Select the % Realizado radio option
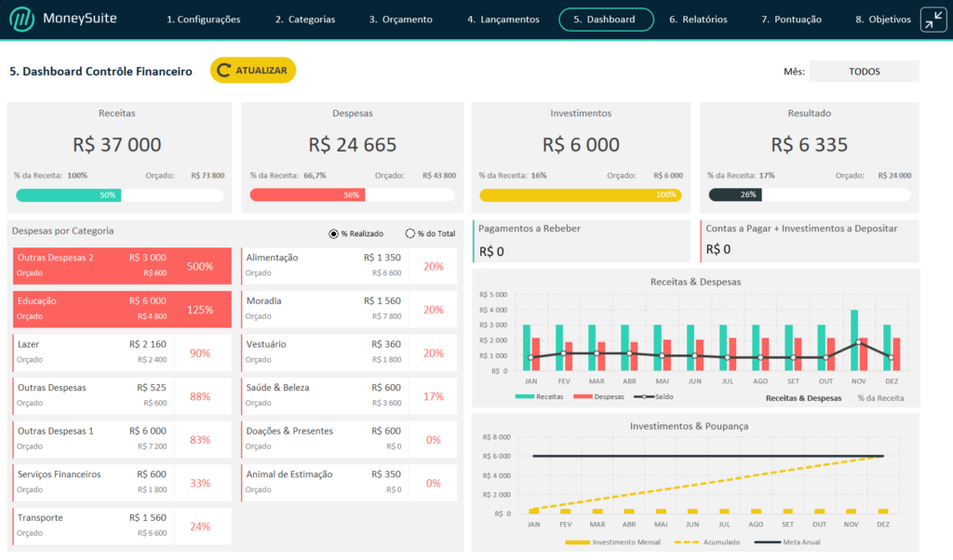 [x=334, y=233]
